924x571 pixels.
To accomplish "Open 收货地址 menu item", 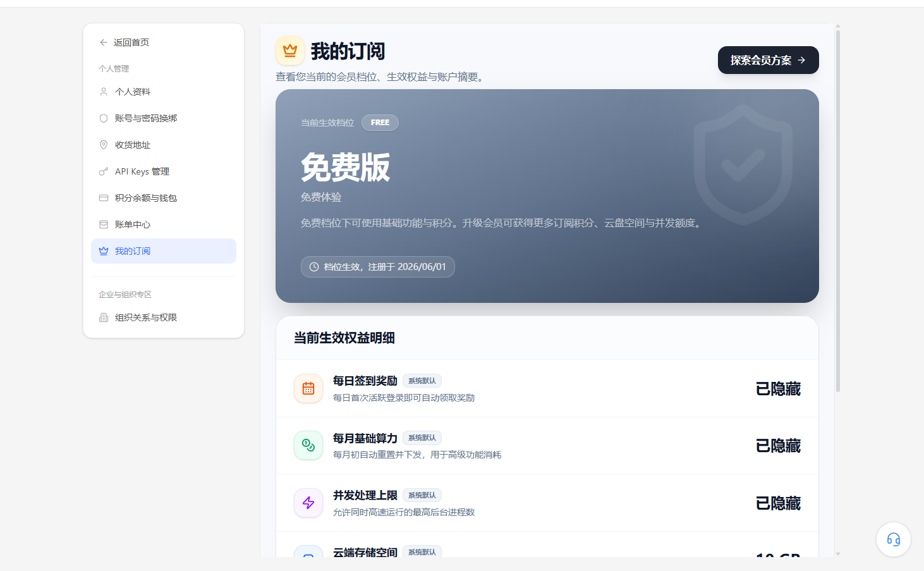I will point(164,145).
